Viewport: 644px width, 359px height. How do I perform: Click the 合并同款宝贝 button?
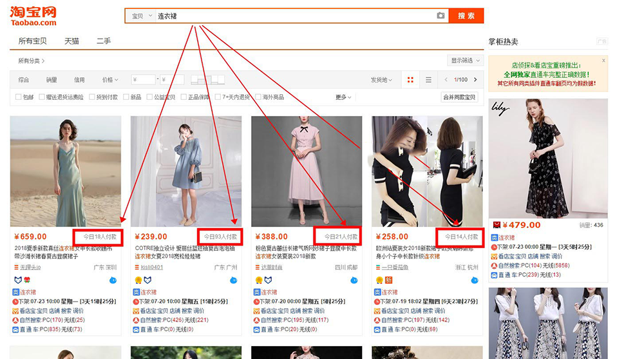coord(459,97)
